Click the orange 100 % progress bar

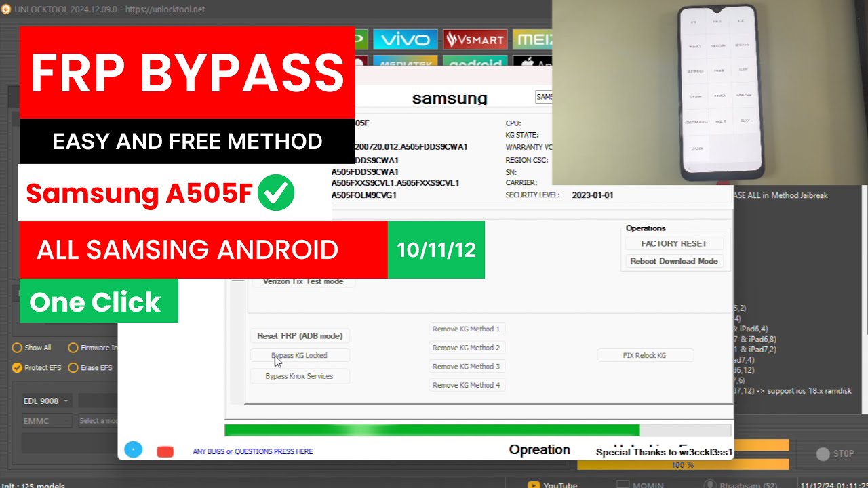coord(682,465)
